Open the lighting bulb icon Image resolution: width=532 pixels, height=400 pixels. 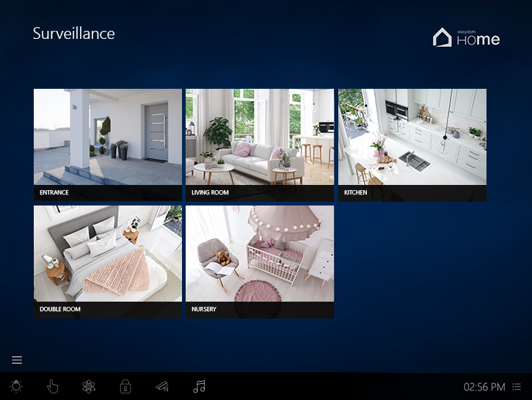16,387
